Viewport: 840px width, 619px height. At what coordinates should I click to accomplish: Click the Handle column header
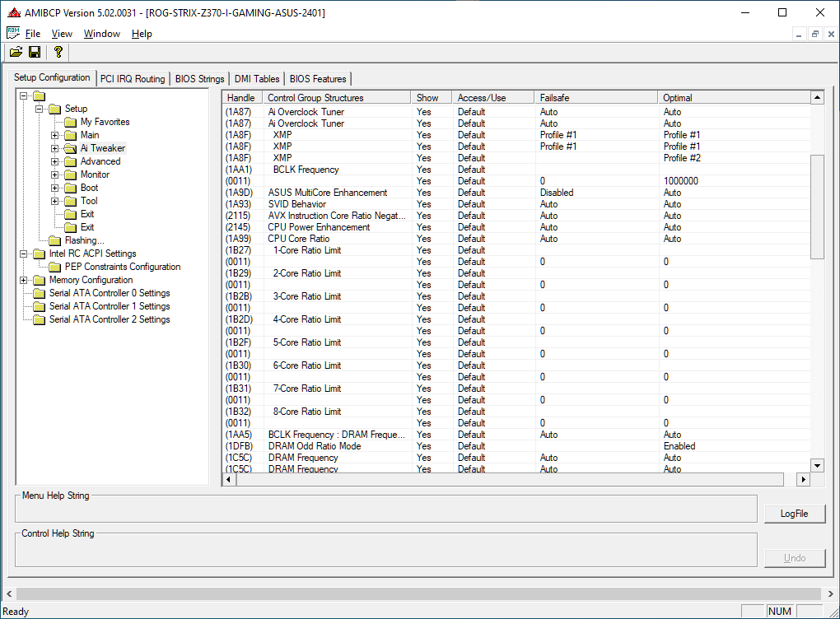(242, 98)
